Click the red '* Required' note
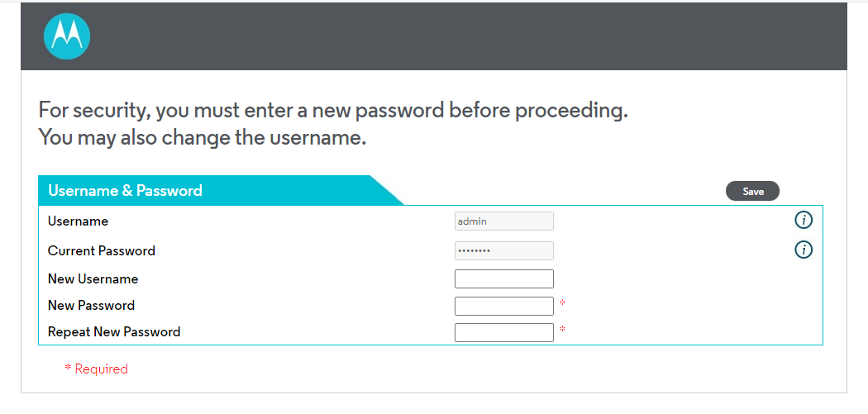The image size is (868, 414). [97, 369]
